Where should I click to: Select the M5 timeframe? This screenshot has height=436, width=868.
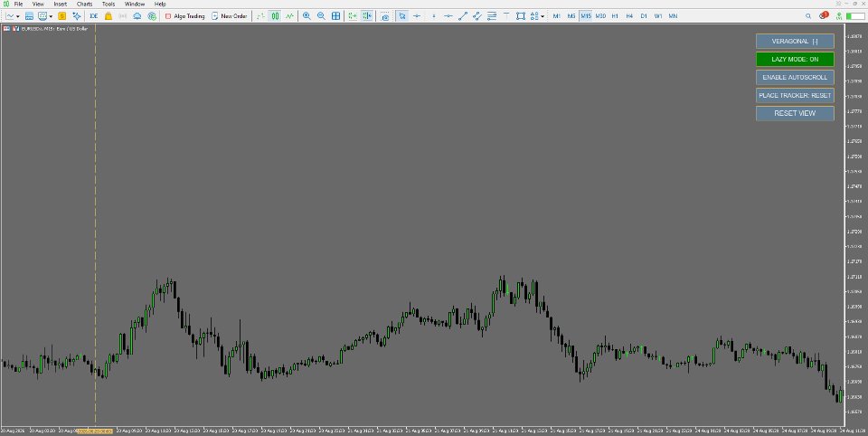pos(571,16)
